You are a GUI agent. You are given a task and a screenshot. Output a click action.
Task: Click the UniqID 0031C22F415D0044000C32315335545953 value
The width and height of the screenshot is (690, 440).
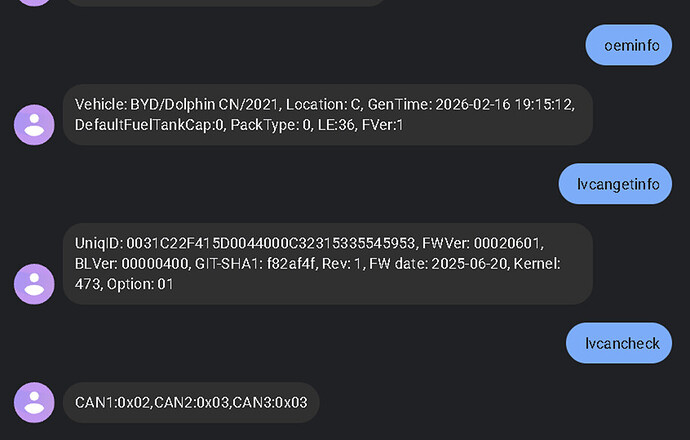pyautogui.click(x=250, y=244)
